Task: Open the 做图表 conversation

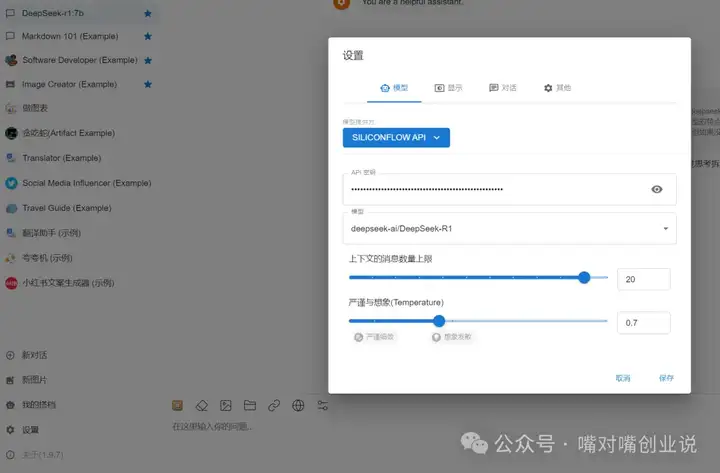Action: click(x=78, y=108)
